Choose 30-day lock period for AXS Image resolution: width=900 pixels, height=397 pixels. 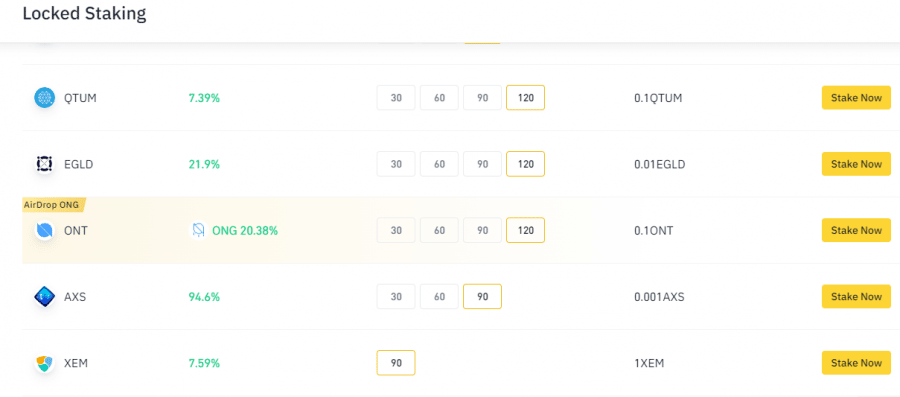396,297
